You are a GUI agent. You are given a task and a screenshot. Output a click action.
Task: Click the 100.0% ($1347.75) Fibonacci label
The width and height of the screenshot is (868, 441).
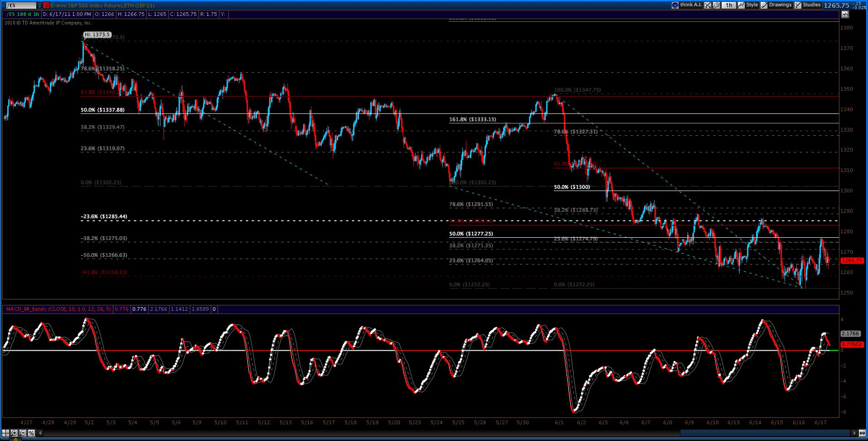(x=577, y=90)
